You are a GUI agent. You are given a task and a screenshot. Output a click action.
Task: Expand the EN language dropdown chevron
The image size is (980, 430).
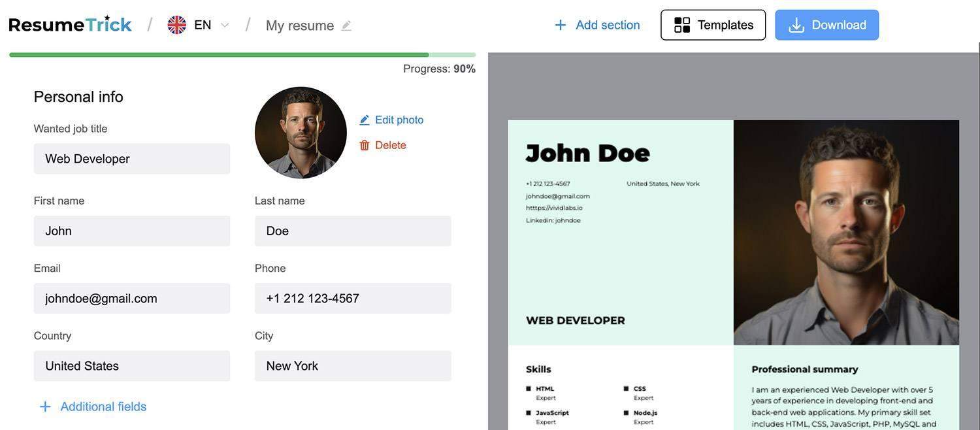(x=225, y=25)
